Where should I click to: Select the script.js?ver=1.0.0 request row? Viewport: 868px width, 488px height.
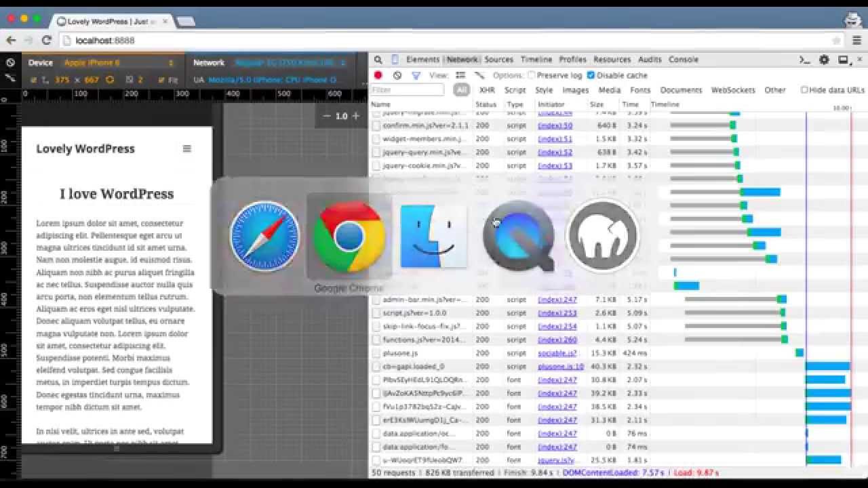618,313
